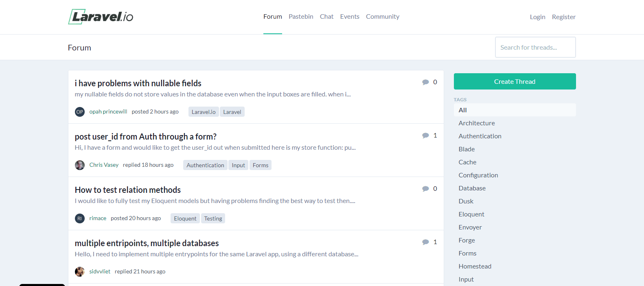The width and height of the screenshot is (644, 286).
Task: Open thread 'multiple entripoints, multiple databases'
Action: coord(147,243)
